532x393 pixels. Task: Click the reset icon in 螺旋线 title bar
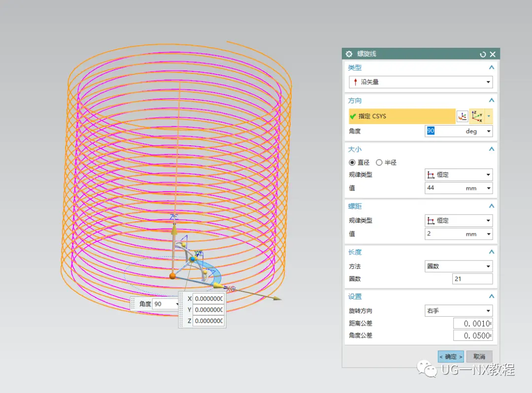(482, 54)
